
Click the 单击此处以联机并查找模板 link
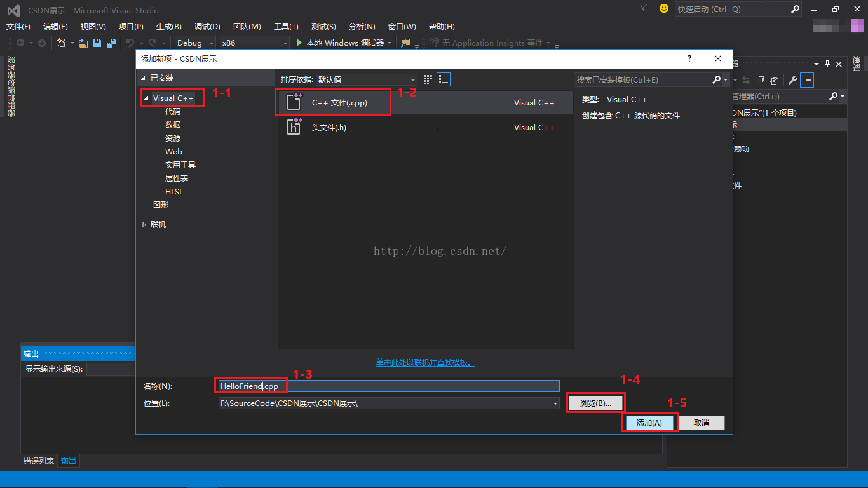[425, 363]
